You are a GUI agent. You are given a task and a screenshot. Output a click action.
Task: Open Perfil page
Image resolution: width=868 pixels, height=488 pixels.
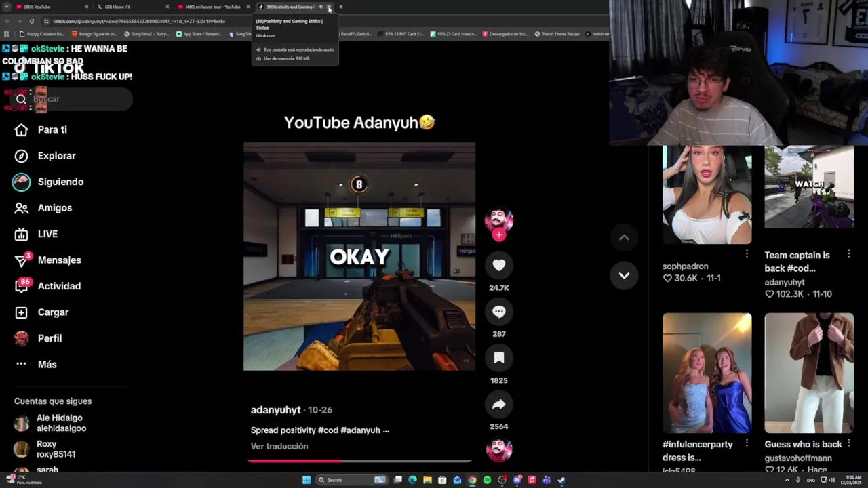pos(39,338)
